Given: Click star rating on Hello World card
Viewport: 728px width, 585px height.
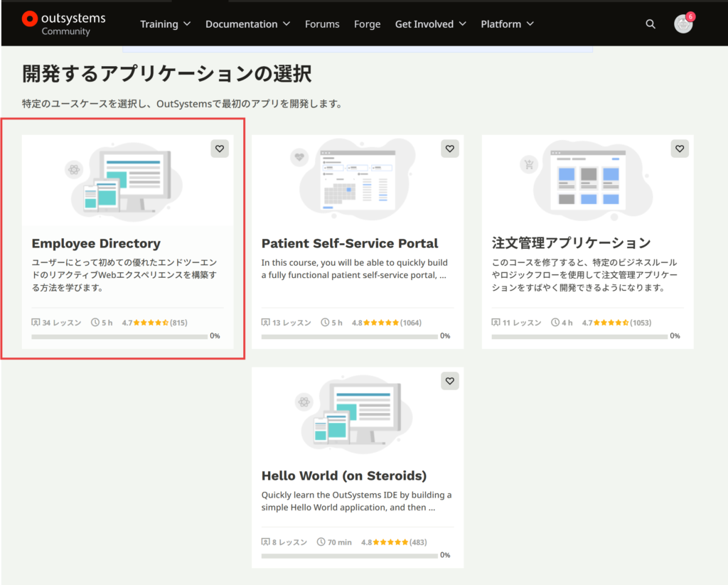Looking at the screenshot, I should (390, 542).
